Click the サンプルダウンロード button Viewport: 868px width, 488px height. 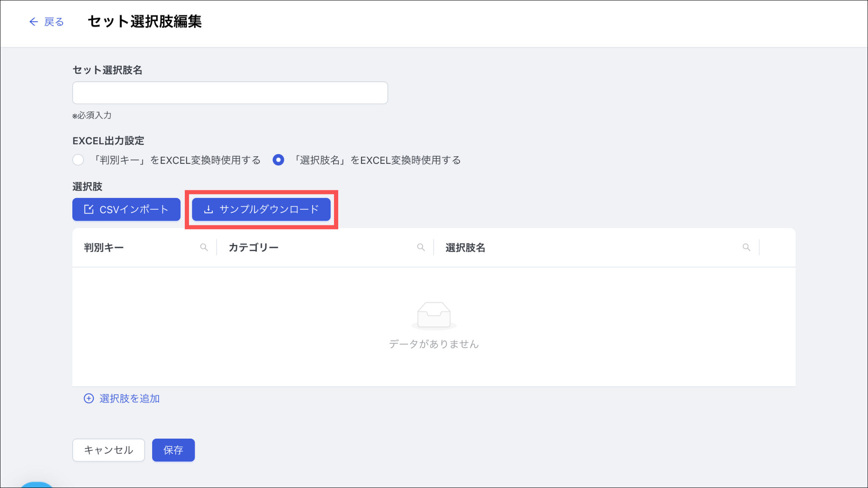[261, 209]
